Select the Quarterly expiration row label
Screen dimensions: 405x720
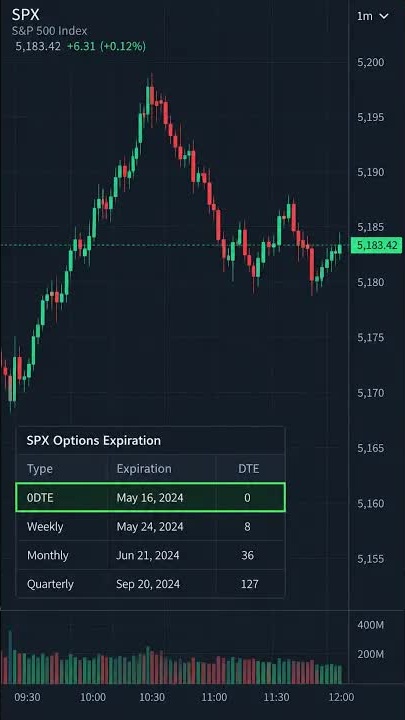tap(50, 584)
